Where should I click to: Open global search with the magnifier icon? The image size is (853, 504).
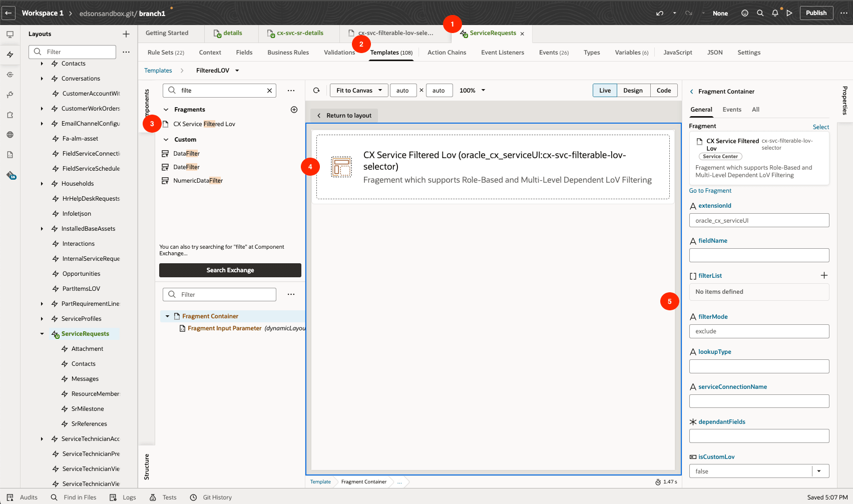[760, 13]
